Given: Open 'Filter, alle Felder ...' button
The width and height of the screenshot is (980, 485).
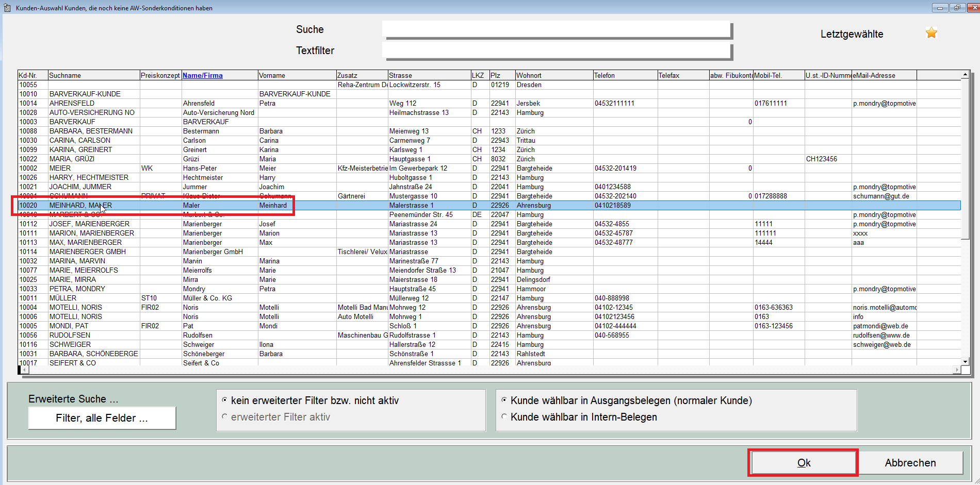Looking at the screenshot, I should click(x=102, y=418).
